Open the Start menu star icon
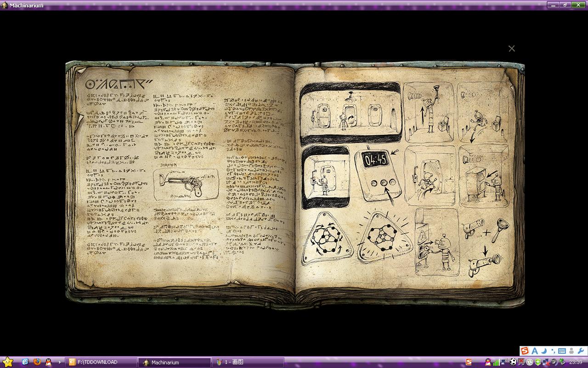 (7, 362)
